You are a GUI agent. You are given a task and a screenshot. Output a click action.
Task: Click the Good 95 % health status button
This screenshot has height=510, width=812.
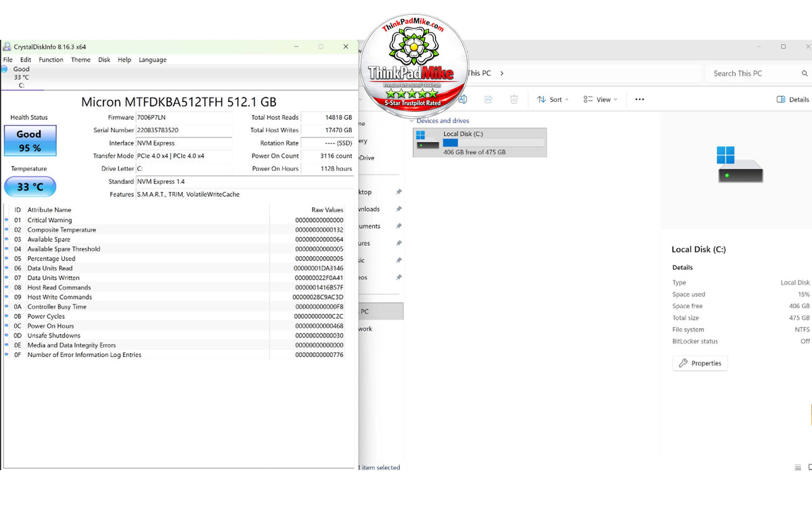point(29,141)
